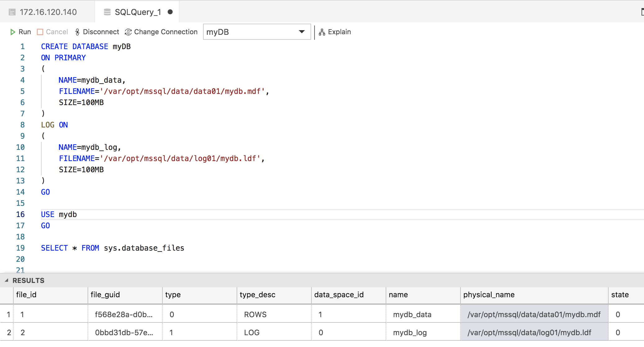Click the file_guid column header

pyautogui.click(x=105, y=295)
